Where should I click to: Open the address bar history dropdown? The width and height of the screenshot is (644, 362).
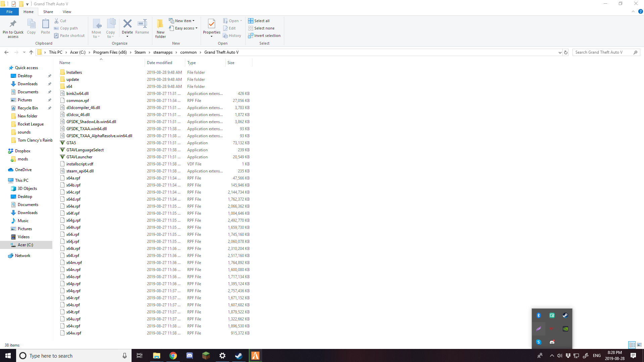[x=560, y=52]
